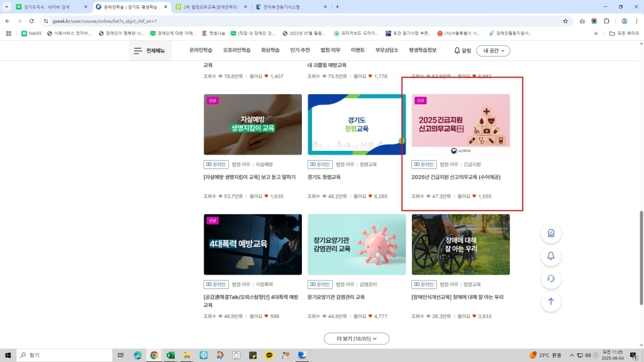
Task: Click the heart icon next to 4,777
Action: point(370,316)
